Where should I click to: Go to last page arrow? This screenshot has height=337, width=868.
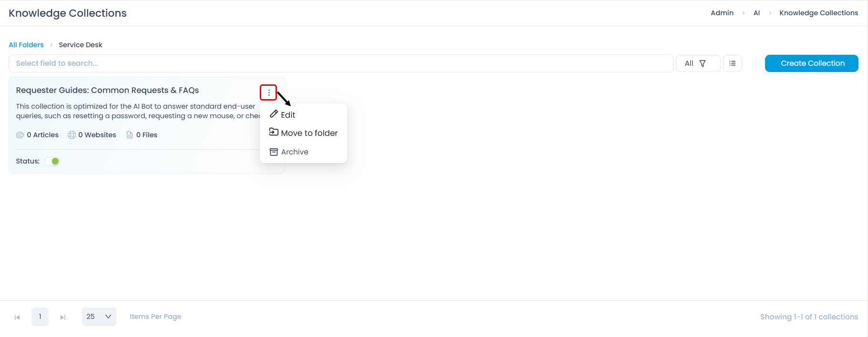coord(63,317)
